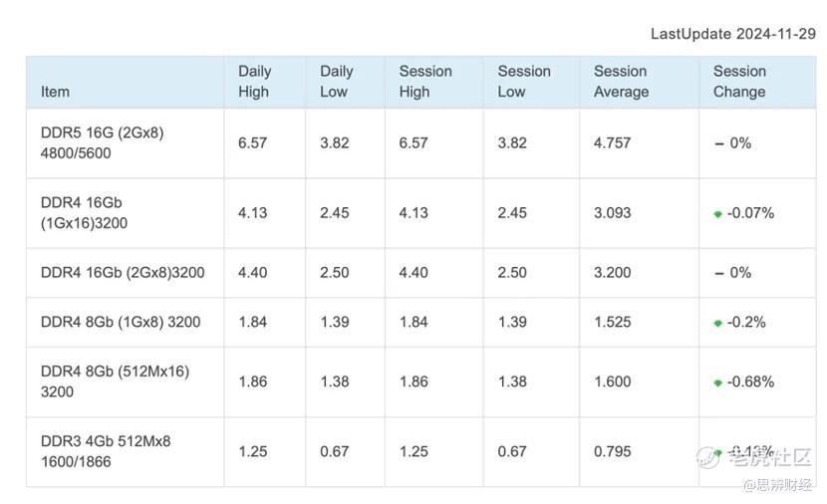
Task: Click the Daily High column header
Action: (x=254, y=82)
